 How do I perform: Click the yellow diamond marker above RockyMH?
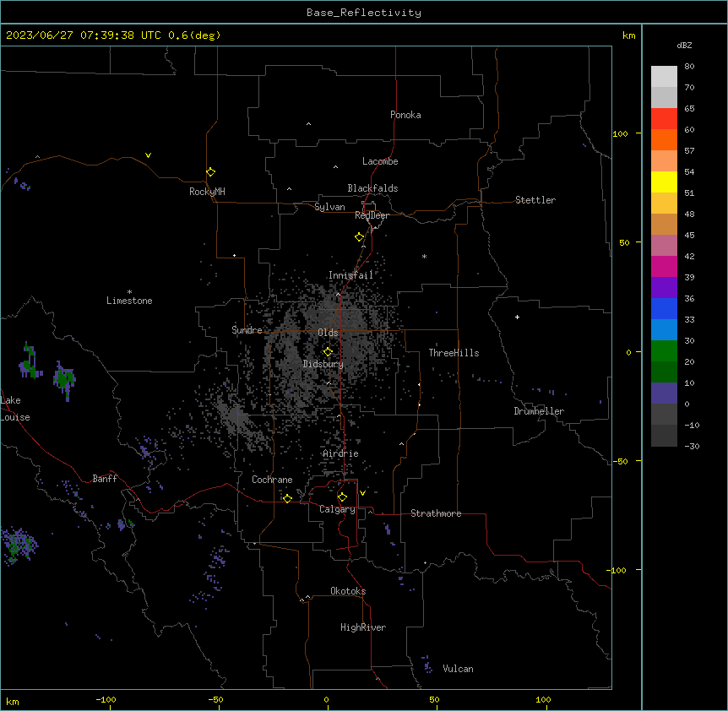click(x=210, y=172)
